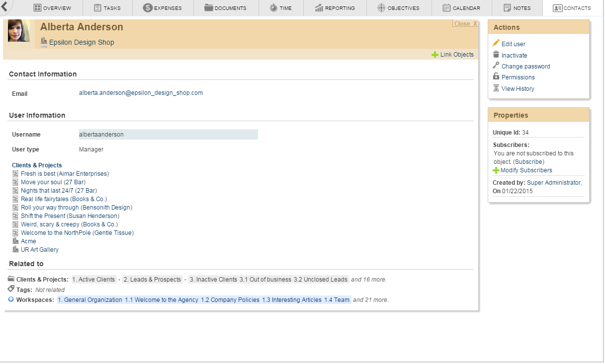Expand the 'and 21 more' workspaces list
605x364 pixels.
click(370, 300)
